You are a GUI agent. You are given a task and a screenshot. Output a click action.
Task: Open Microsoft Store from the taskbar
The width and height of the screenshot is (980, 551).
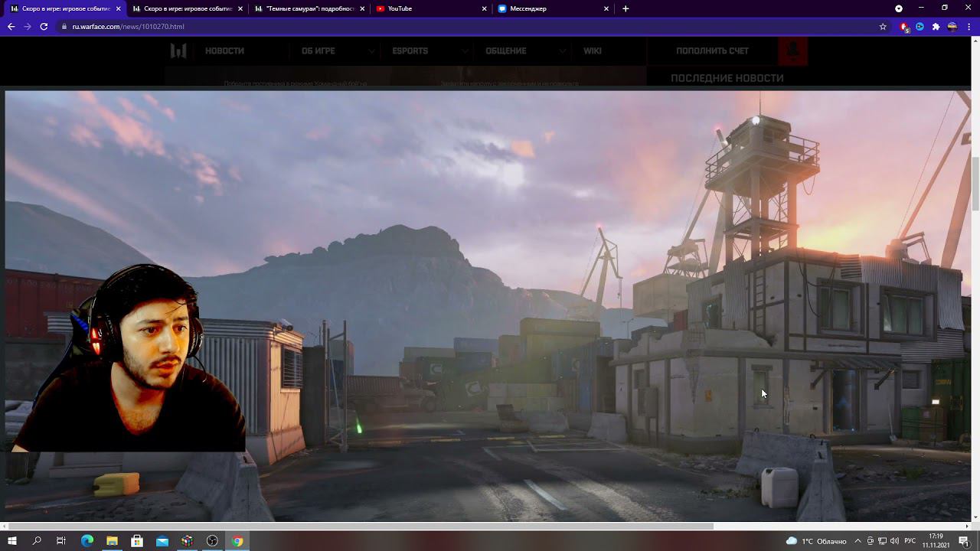point(137,541)
